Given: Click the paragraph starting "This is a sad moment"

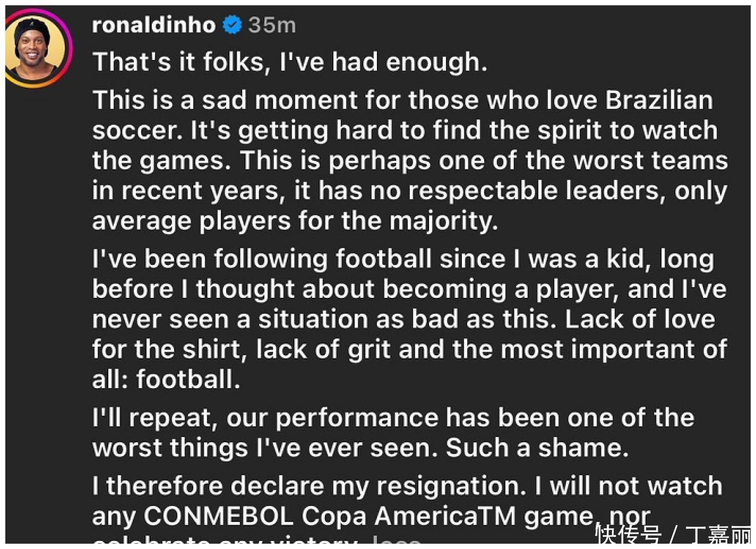Looking at the screenshot, I should 409,160.
